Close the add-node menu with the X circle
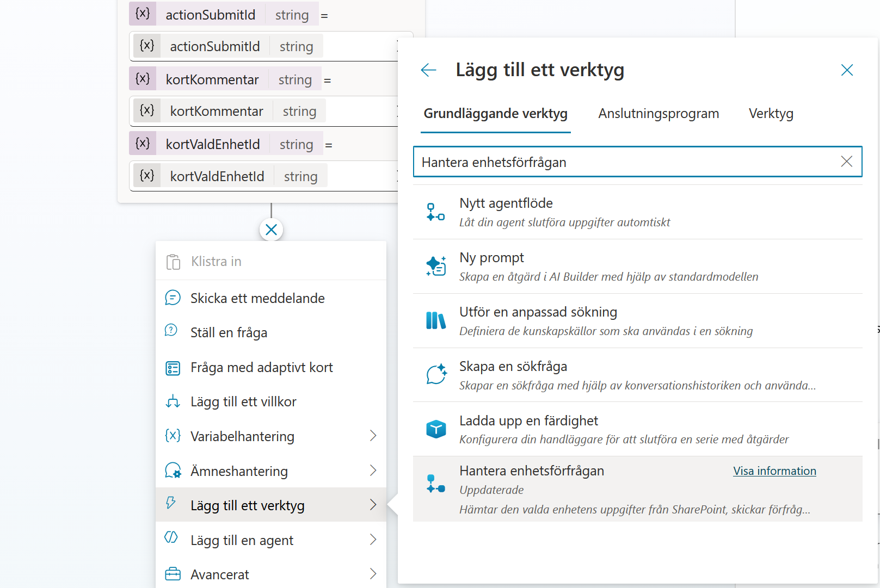This screenshot has height=588, width=880. (271, 230)
